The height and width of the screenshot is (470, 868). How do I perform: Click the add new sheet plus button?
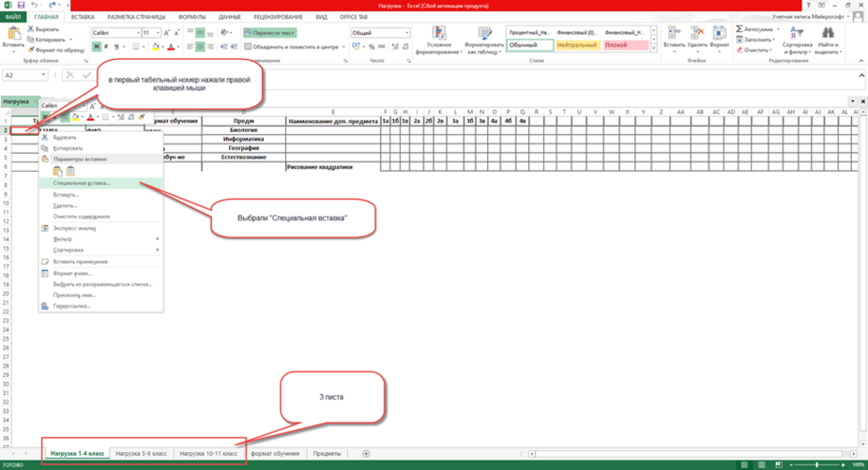(x=366, y=453)
